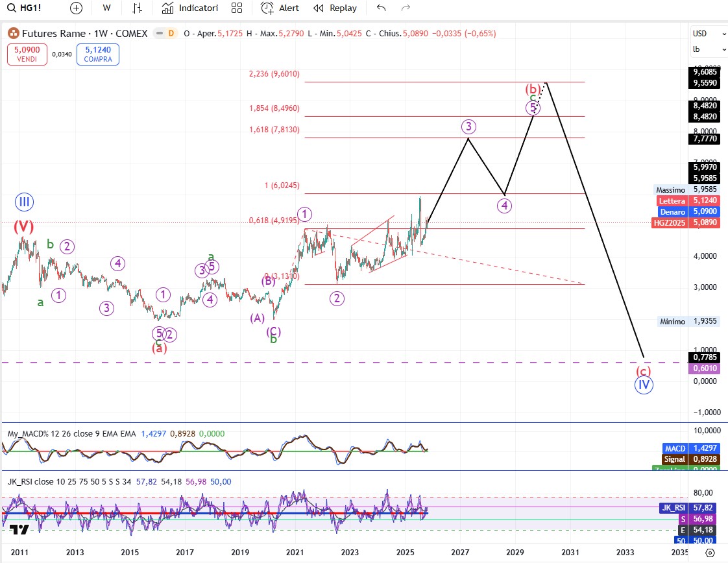Open the HG1! symbol search
Viewport: 728px width, 563px height.
tap(26, 8)
